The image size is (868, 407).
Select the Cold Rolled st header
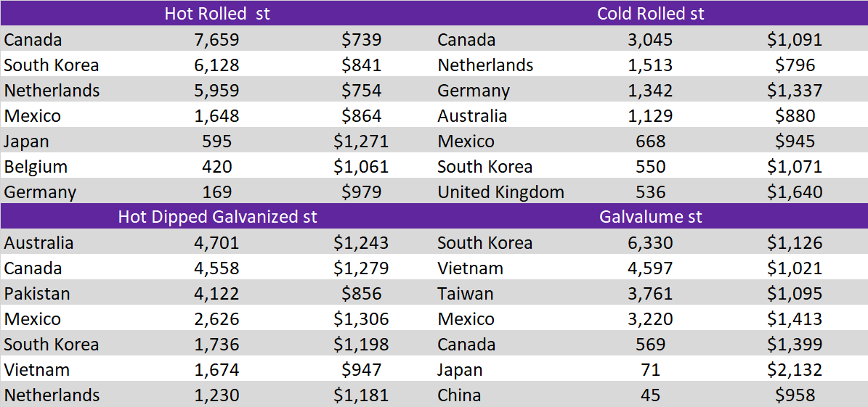tap(650, 14)
